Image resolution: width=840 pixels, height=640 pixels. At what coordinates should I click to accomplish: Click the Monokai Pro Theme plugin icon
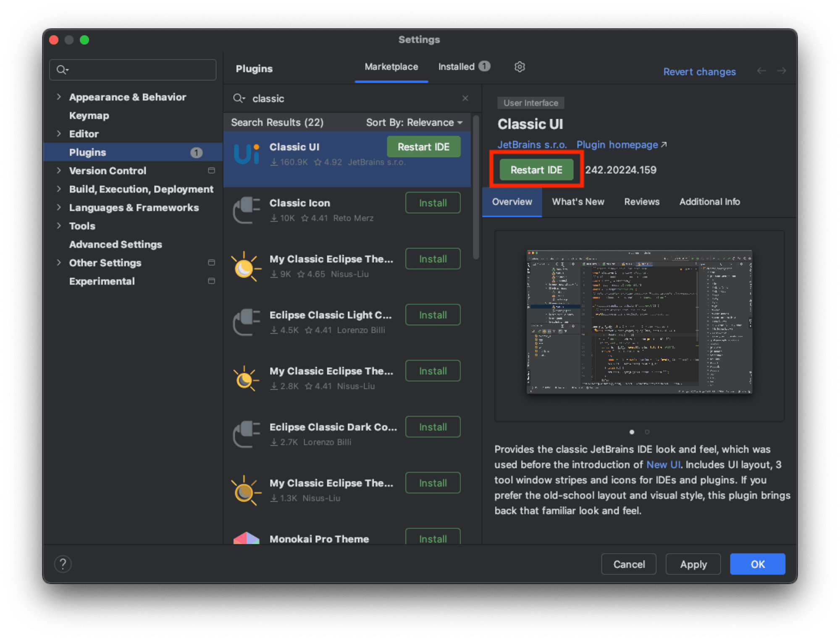(x=247, y=538)
